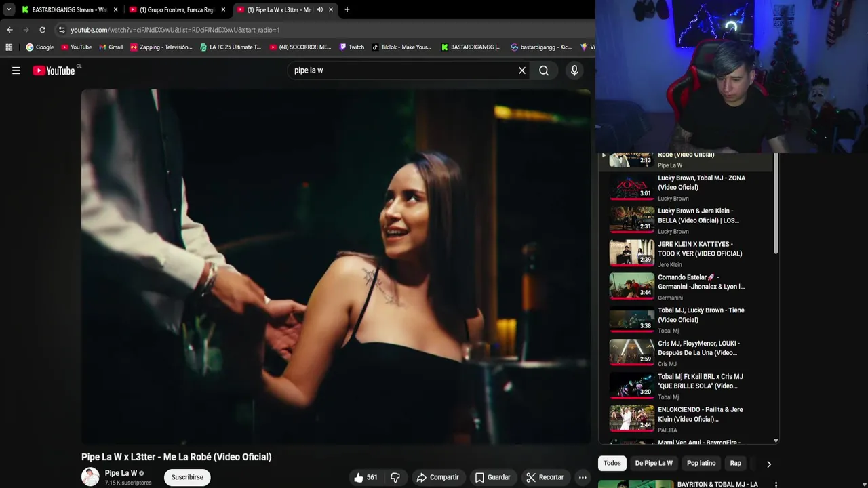The height and width of the screenshot is (488, 868).
Task: Play Tobal MJ, Lucky Brown - Tiene
Action: click(x=686, y=320)
